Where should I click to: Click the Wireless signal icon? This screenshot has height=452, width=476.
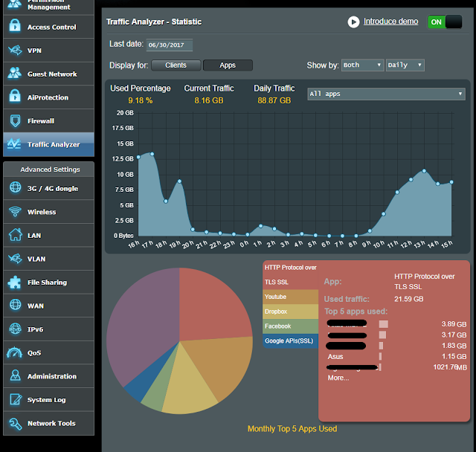[15, 212]
